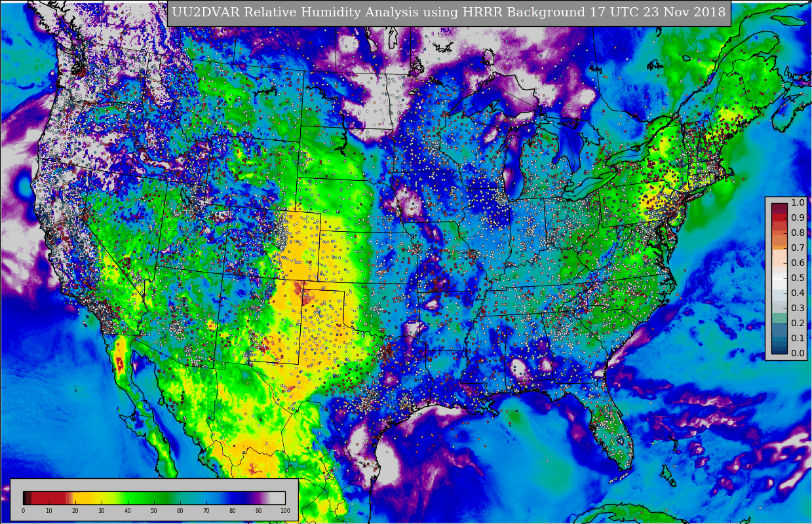Click the dark red band on the humidity colorbar
This screenshot has width=812, height=524.
coord(48,498)
